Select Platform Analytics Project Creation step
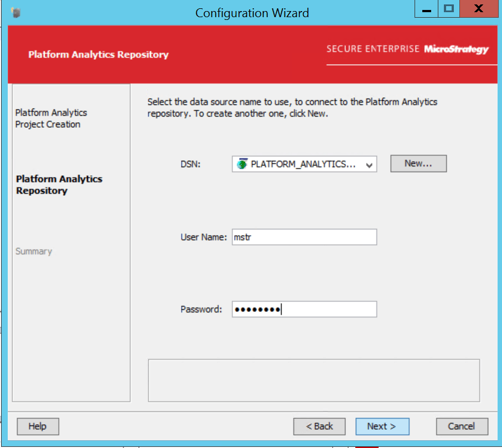Viewport: 502px width, 448px height. (x=51, y=118)
